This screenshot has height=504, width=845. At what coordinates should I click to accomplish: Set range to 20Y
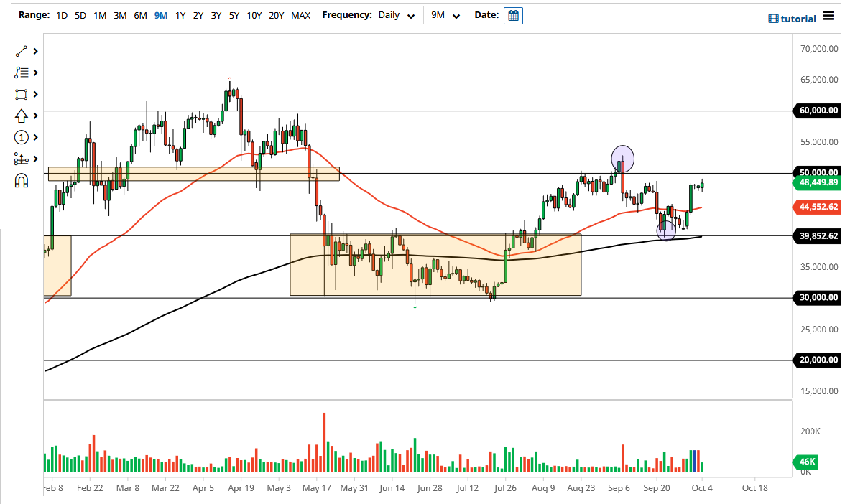point(277,16)
